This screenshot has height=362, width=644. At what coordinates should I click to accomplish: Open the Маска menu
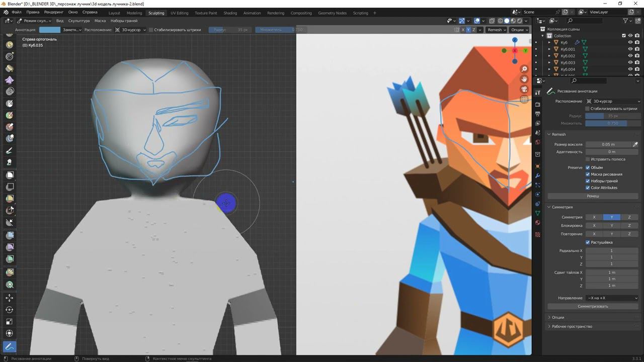tap(100, 21)
